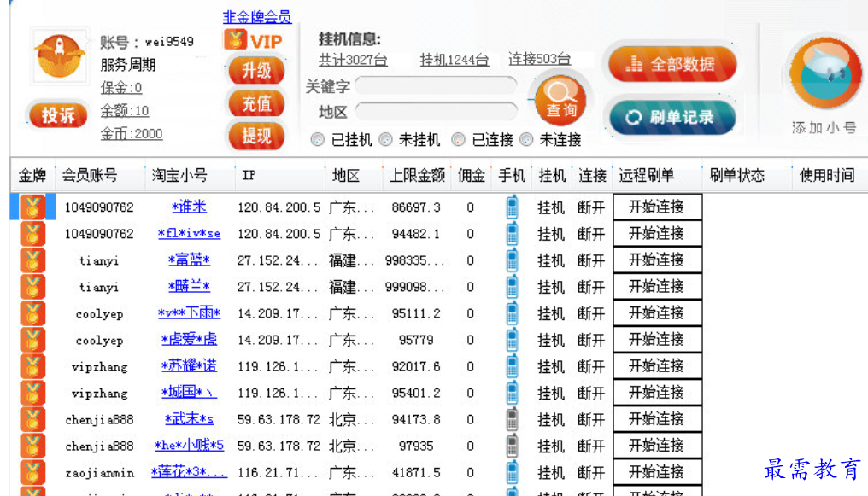Select member account zaojianmin
Screen dimensions: 868x496
point(100,473)
